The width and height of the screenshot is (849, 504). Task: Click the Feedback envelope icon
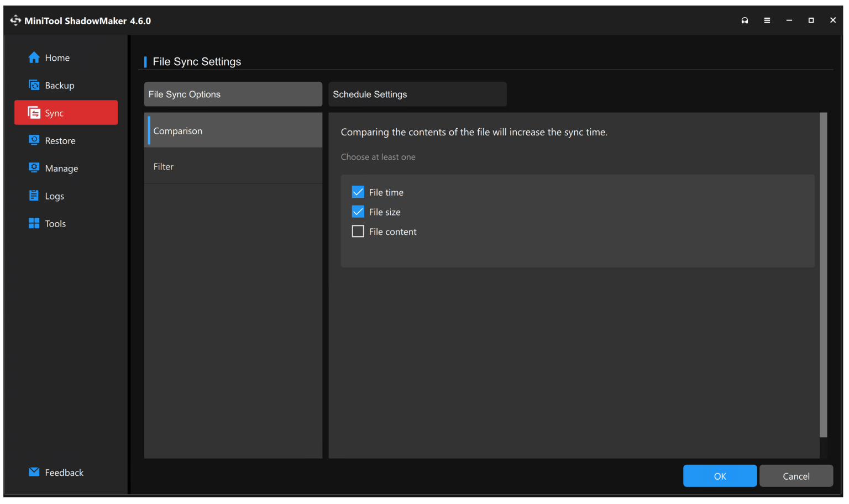[x=34, y=472]
